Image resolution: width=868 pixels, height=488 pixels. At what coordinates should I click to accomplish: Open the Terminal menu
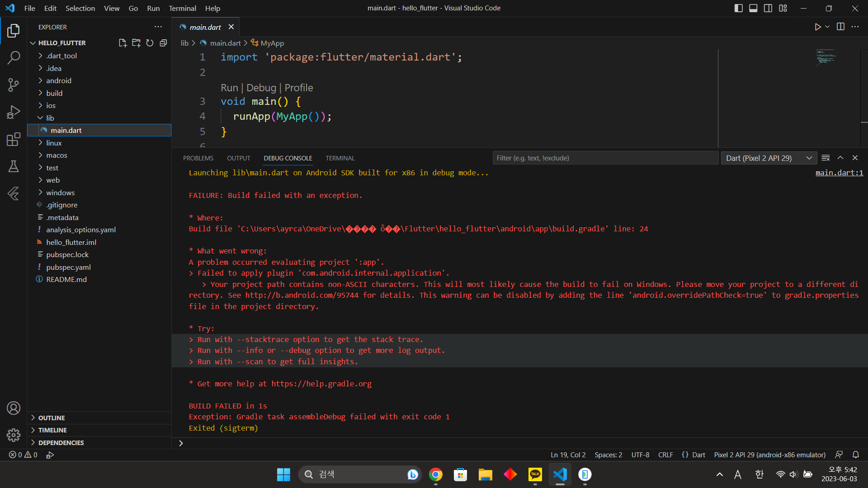(x=182, y=8)
